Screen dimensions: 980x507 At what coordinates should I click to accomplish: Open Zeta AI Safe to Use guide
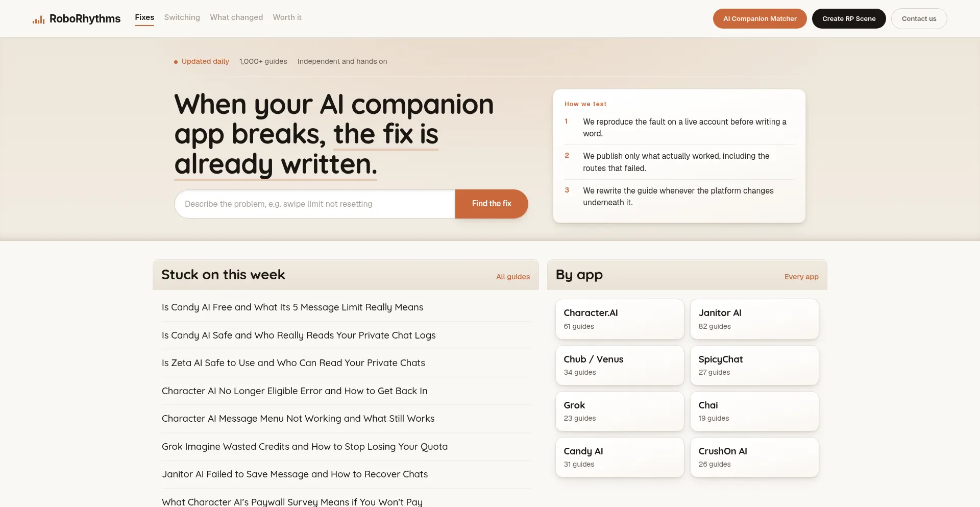coord(293,363)
